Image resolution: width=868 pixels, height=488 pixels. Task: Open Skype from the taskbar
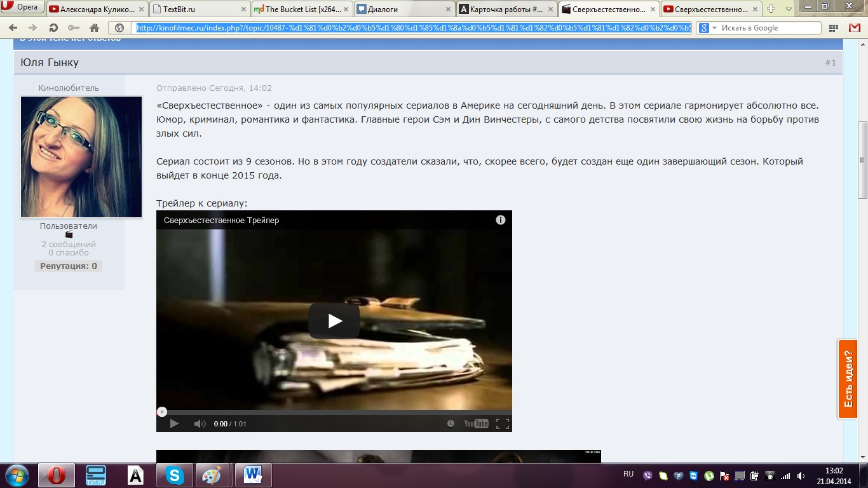click(x=175, y=475)
